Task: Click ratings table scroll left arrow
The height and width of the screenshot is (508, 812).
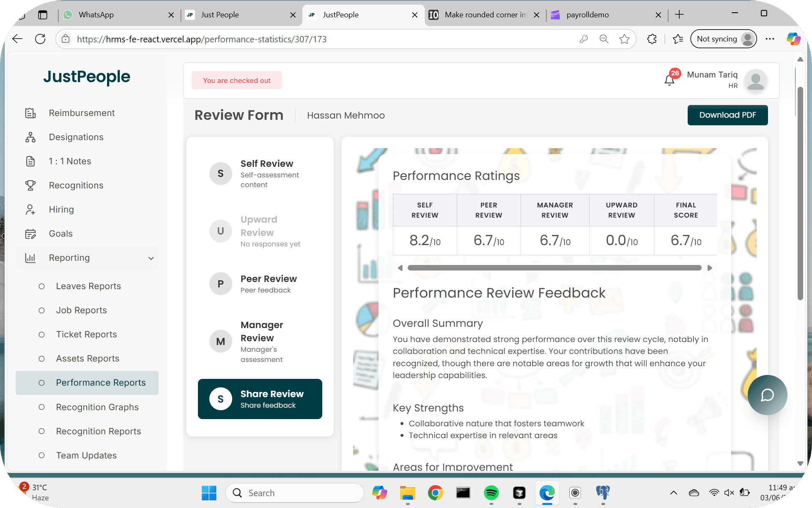Action: tap(400, 268)
